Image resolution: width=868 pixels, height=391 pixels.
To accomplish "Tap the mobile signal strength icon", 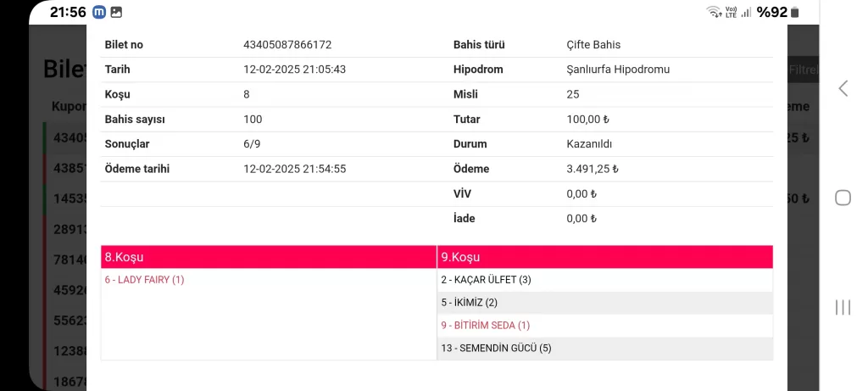I will 746,12.
